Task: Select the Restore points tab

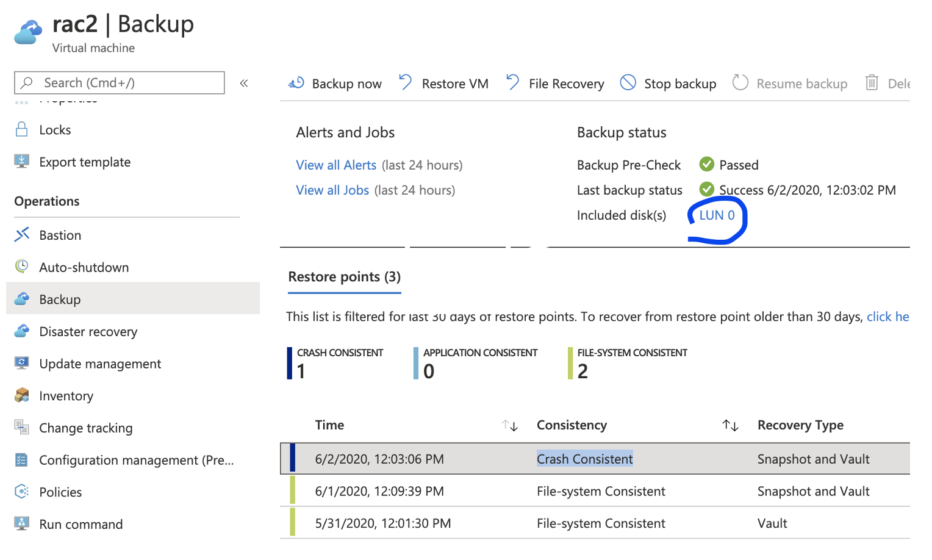Action: pyautogui.click(x=344, y=278)
